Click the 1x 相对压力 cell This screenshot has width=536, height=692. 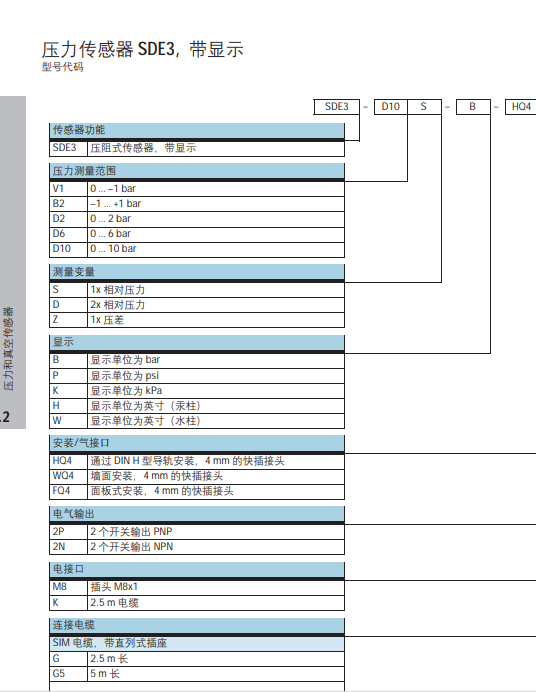tap(216, 290)
